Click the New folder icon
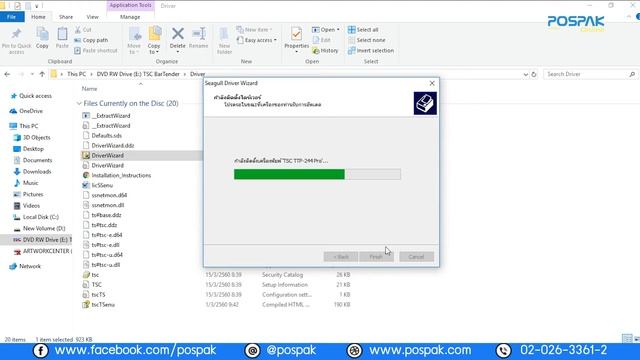This screenshot has width=640, height=360. [224, 33]
